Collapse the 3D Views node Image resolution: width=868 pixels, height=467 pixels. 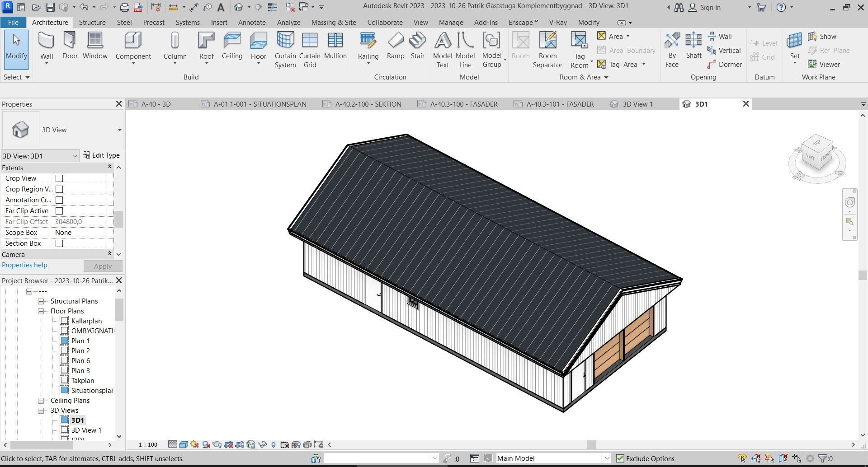pos(41,411)
